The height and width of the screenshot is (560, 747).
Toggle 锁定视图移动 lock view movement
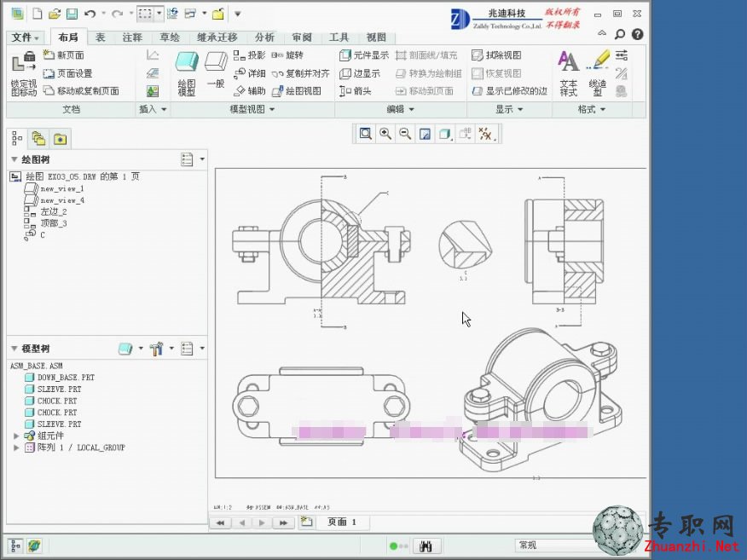click(24, 74)
